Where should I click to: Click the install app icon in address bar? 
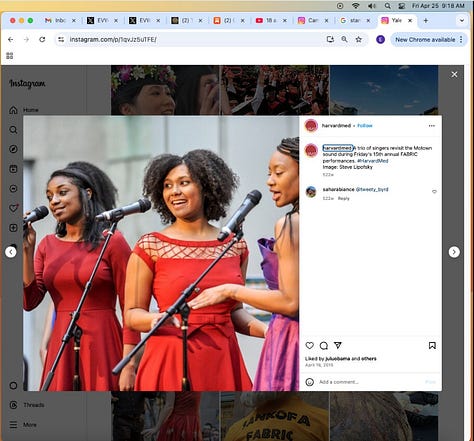(330, 40)
